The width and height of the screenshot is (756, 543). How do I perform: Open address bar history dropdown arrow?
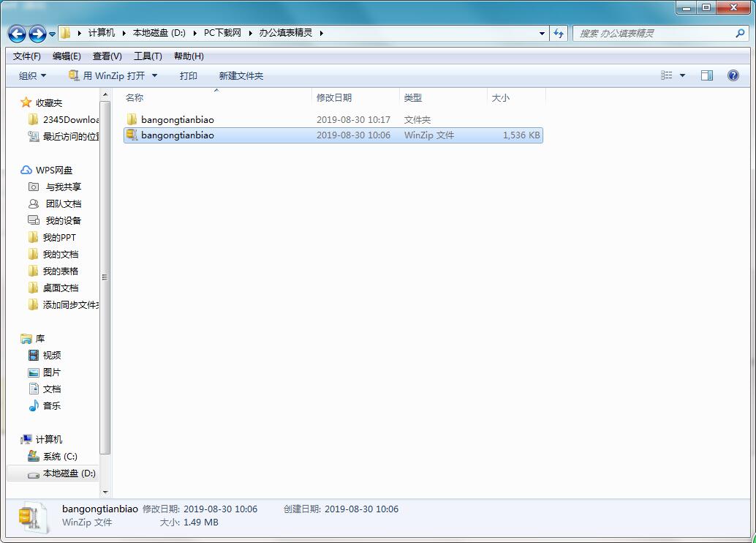542,34
